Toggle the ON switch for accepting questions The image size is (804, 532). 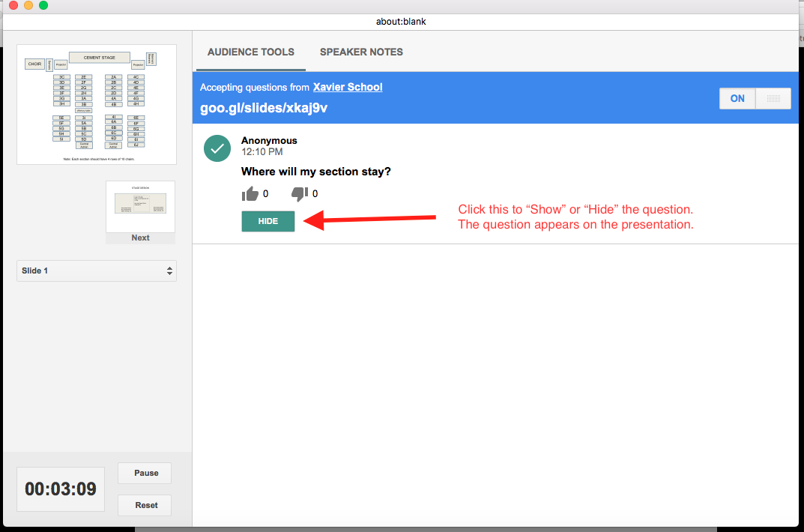click(x=737, y=99)
